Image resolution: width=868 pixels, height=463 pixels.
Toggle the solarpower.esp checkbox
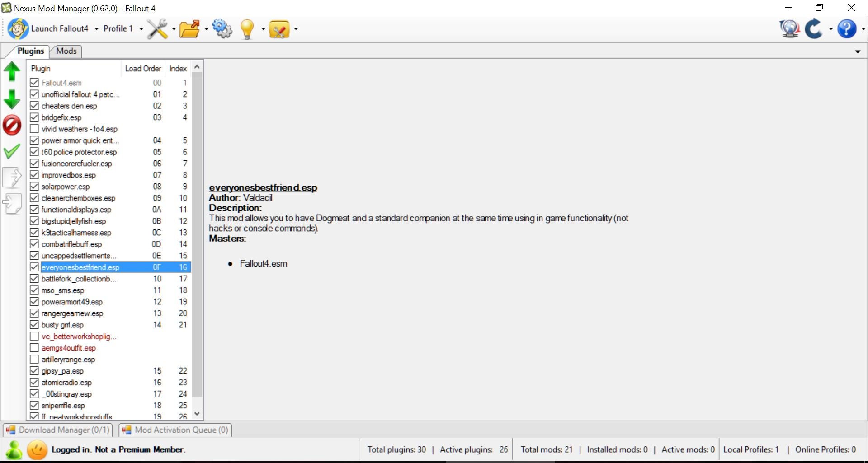[34, 187]
